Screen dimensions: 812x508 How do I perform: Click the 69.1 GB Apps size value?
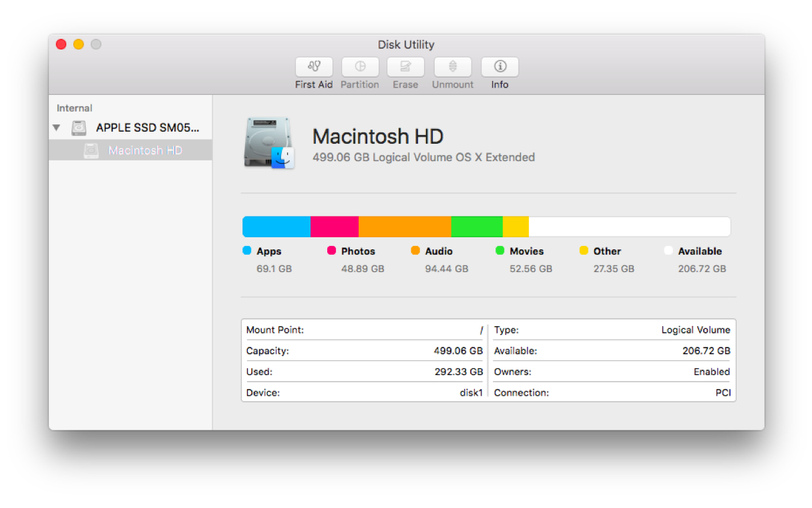pos(274,269)
